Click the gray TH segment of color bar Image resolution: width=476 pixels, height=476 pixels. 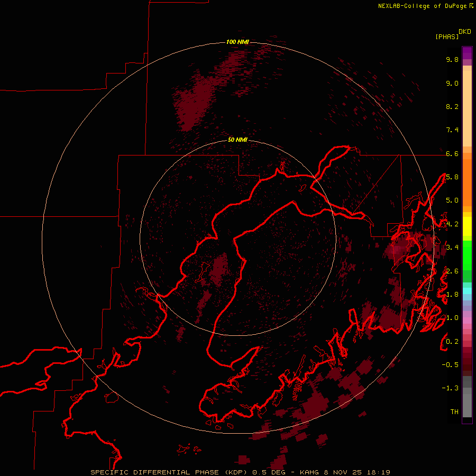[x=467, y=405]
